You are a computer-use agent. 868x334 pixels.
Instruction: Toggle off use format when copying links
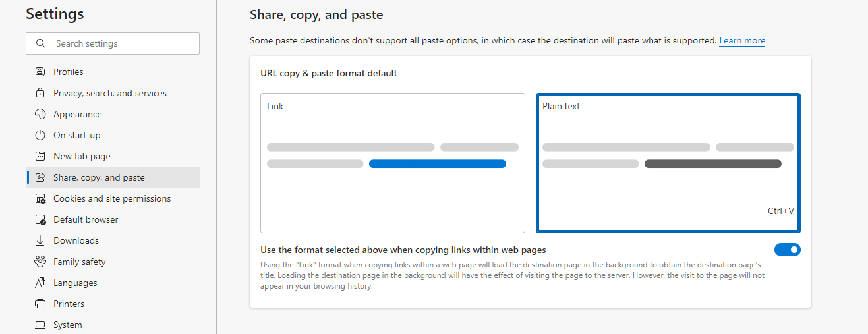coord(788,250)
